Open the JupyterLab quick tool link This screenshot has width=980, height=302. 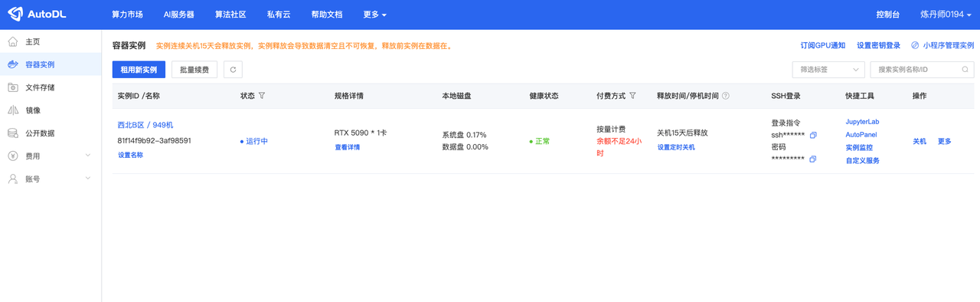862,122
